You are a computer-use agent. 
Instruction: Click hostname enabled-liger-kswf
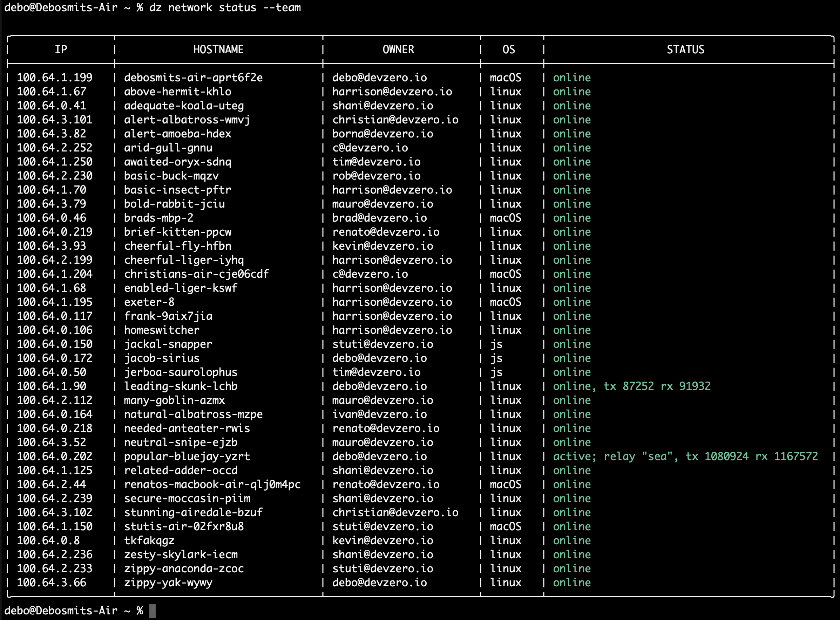pyautogui.click(x=181, y=288)
